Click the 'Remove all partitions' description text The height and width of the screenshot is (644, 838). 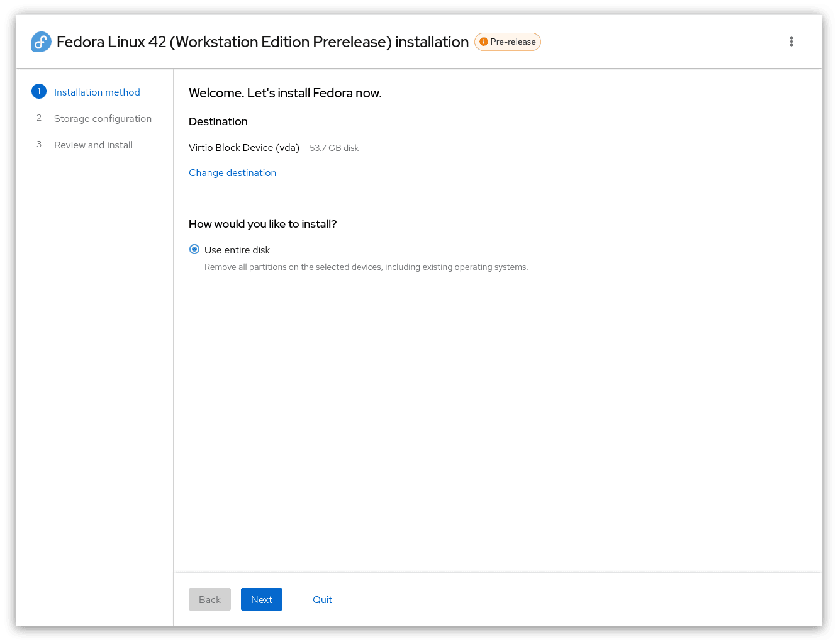[366, 267]
